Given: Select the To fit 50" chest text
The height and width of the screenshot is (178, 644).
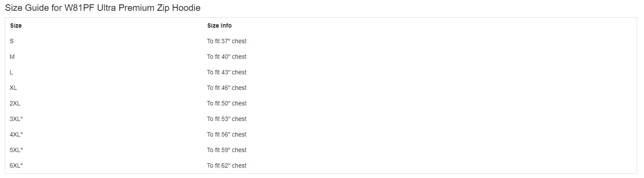Looking at the screenshot, I should (x=227, y=103).
